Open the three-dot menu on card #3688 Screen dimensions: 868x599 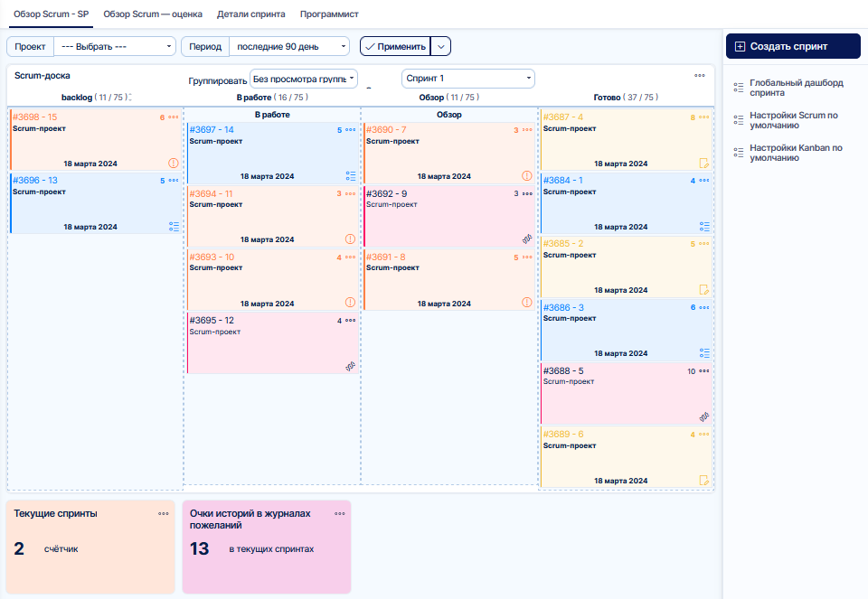(x=703, y=371)
